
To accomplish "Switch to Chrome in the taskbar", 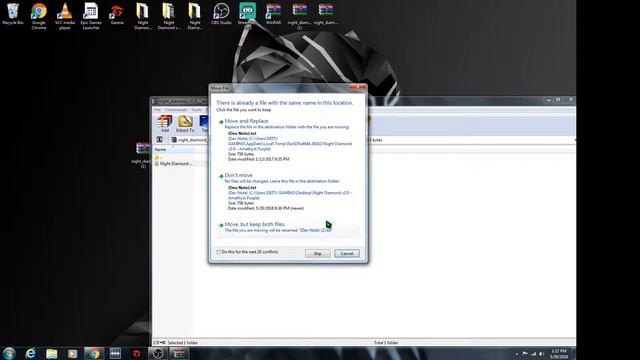I will [94, 353].
